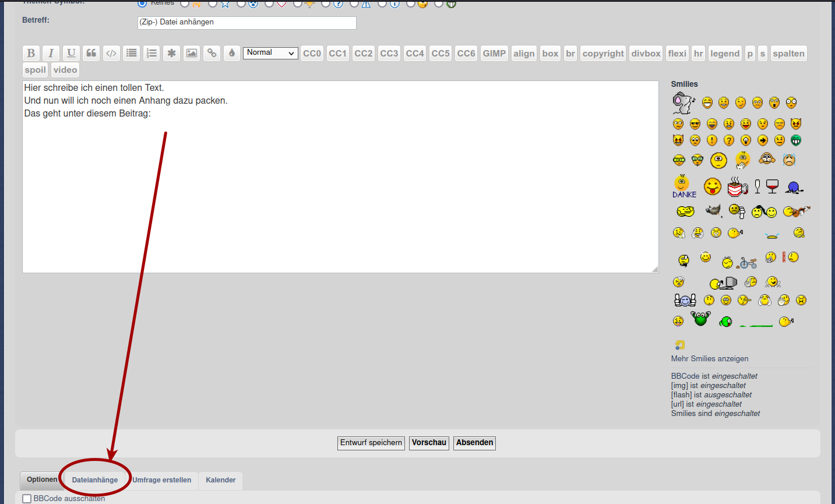
Task: Insert the black arrow smiley
Action: tap(763, 140)
